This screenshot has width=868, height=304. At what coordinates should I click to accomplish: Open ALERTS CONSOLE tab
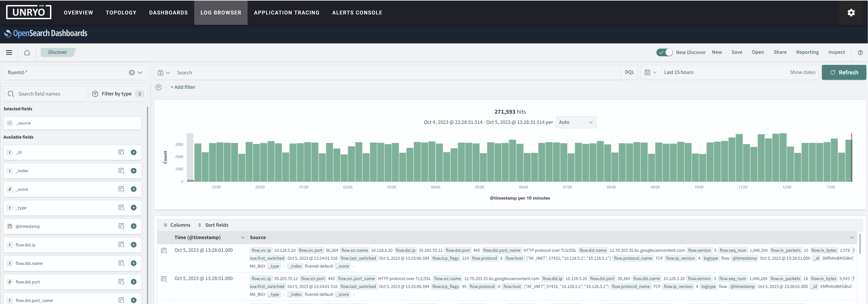point(357,13)
